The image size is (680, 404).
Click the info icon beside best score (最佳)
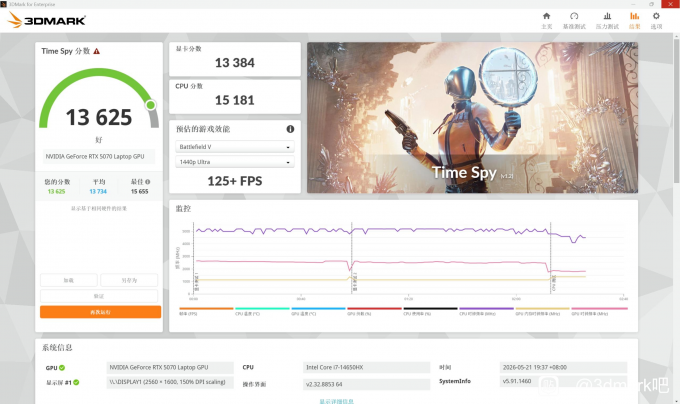[x=147, y=182]
